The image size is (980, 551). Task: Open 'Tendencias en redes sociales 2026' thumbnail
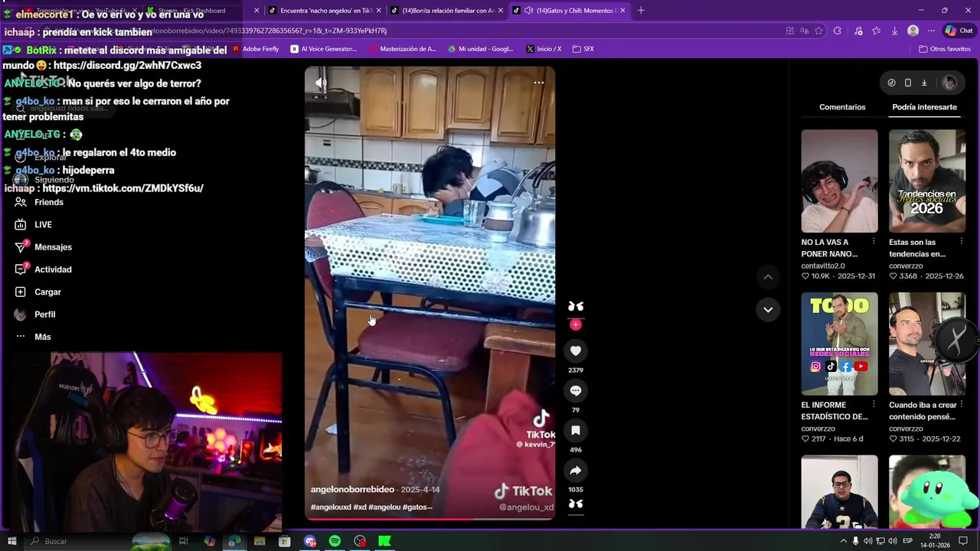point(927,181)
